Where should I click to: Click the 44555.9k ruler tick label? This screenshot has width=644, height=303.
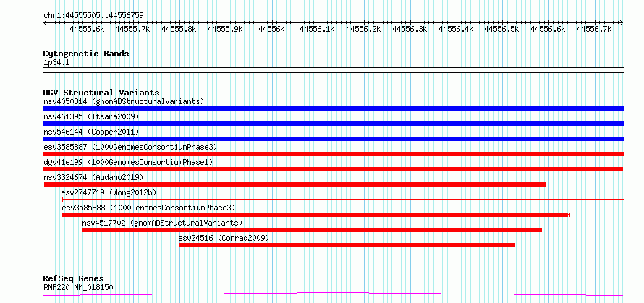[x=226, y=29]
